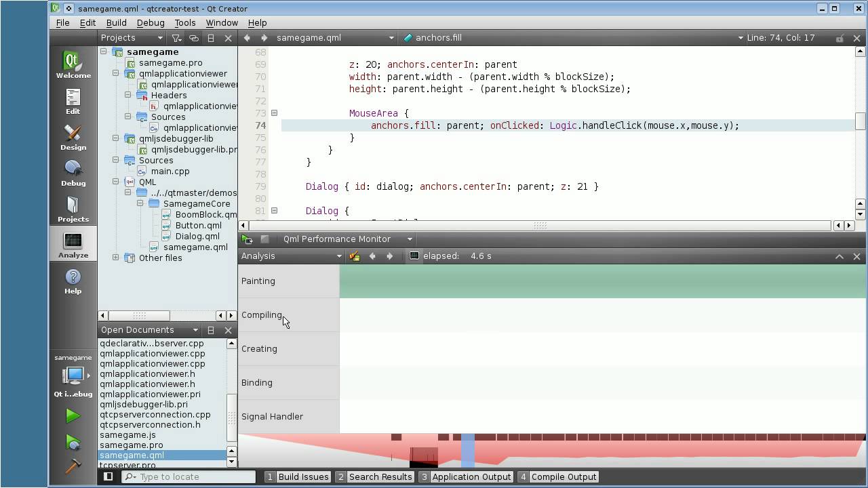Viewport: 868px width, 488px height.
Task: Open the Projects panel type dropdown
Action: click(x=132, y=38)
